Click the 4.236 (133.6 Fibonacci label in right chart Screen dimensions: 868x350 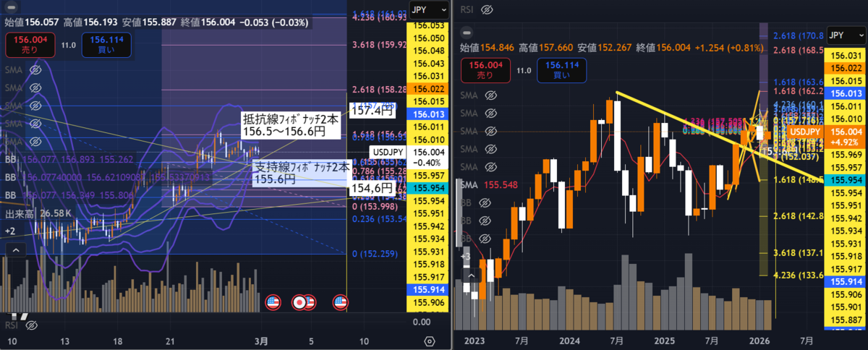797,274
